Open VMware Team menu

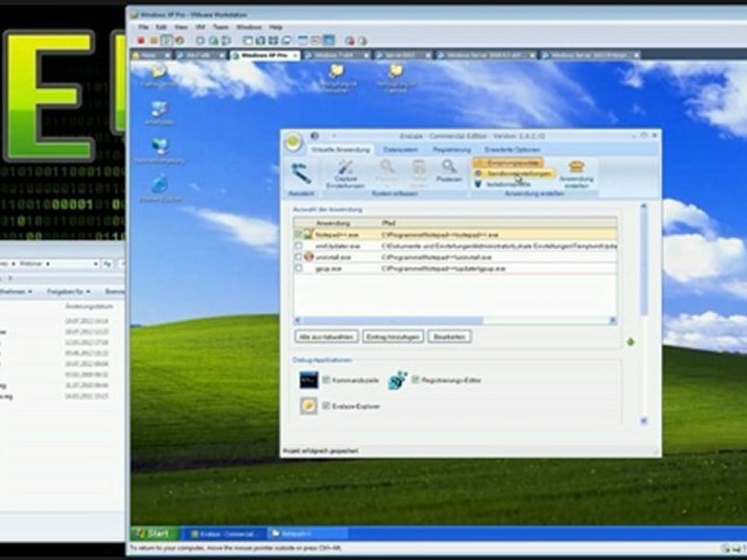[x=220, y=27]
